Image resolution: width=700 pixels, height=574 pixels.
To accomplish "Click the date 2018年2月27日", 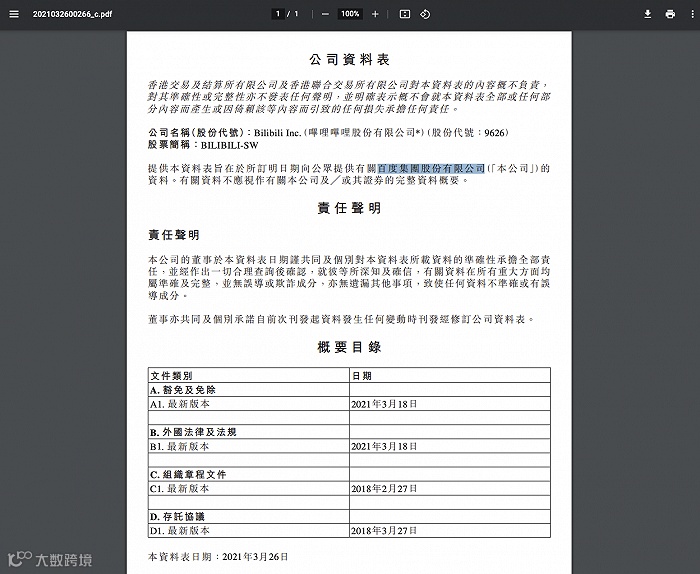I will coord(384,489).
